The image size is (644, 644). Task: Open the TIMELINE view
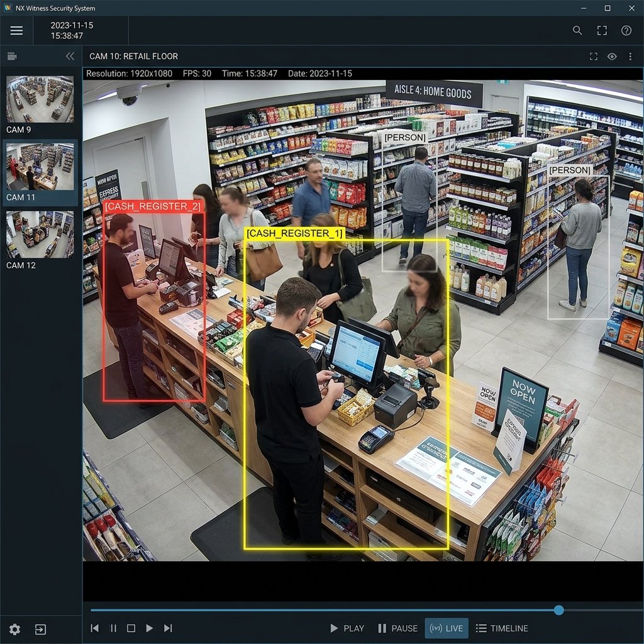(502, 628)
